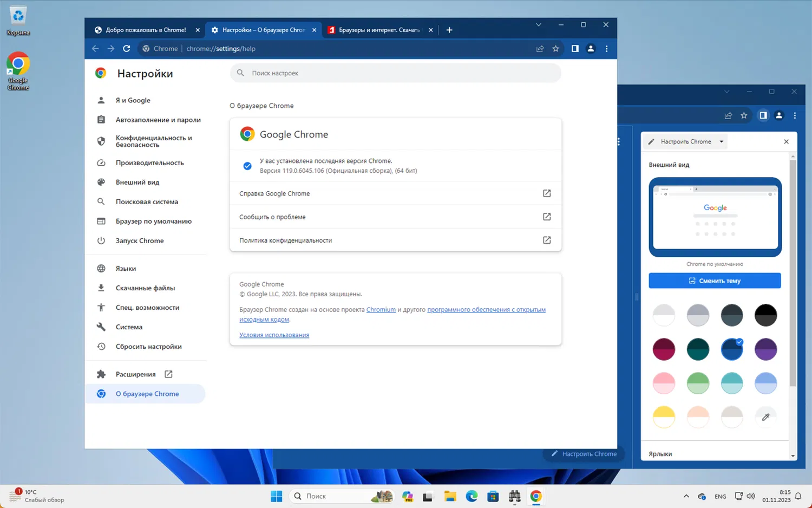Launch Microsoft Edge from the taskbar

472,496
